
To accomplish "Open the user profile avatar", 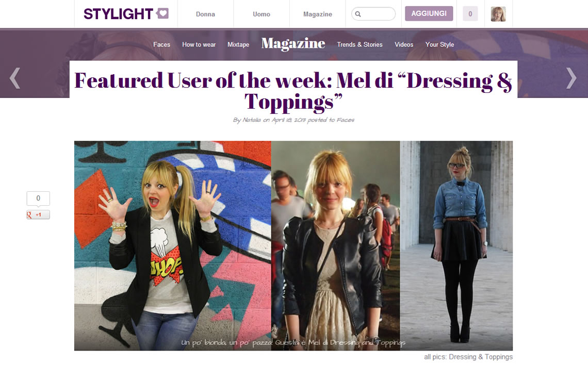I will [x=498, y=14].
